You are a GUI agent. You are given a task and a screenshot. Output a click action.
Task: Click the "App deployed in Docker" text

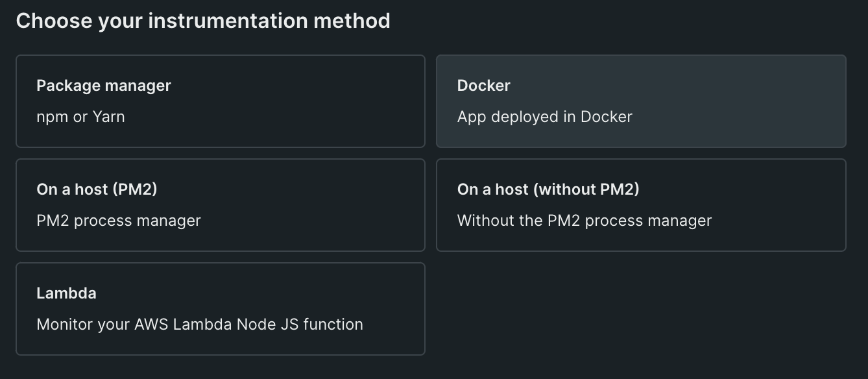pos(544,117)
